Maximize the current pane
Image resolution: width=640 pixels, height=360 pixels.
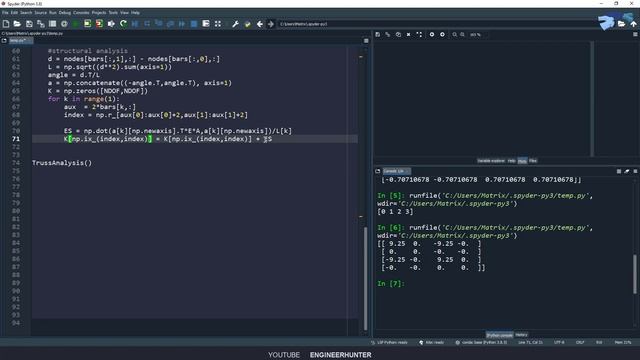tap(206, 24)
